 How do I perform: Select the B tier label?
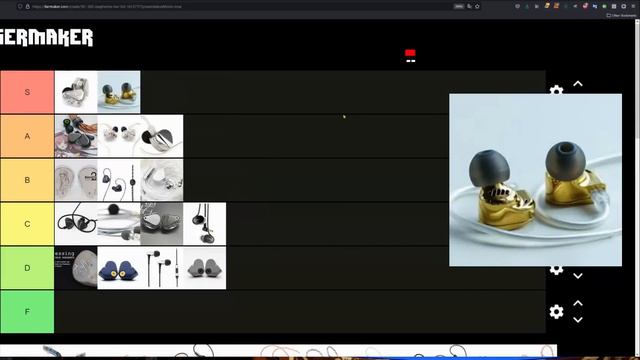click(27, 180)
